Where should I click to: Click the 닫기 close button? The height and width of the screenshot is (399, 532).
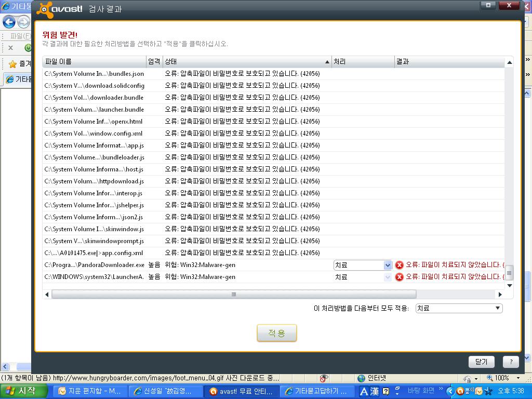tap(481, 362)
